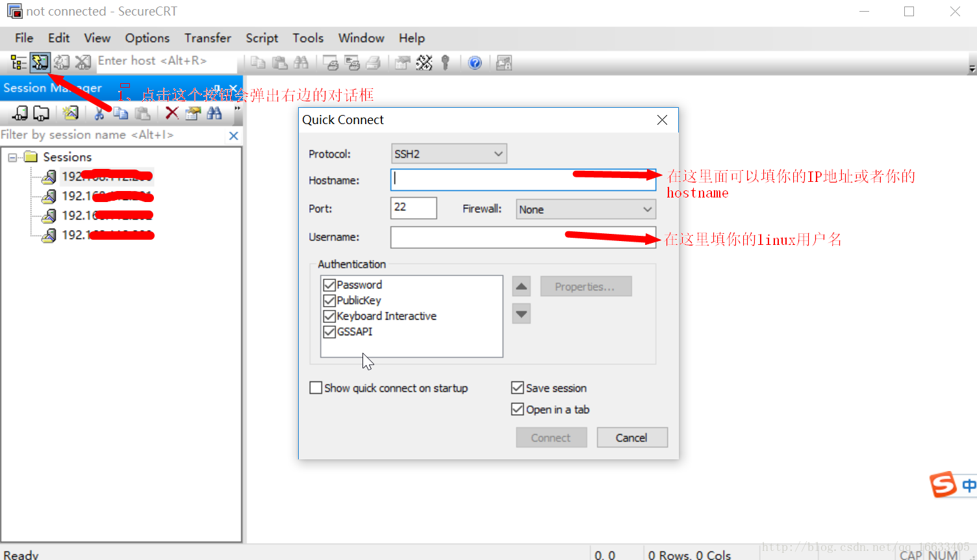Click the Print Selection toolbar icon
The image size is (977, 560).
point(352,62)
